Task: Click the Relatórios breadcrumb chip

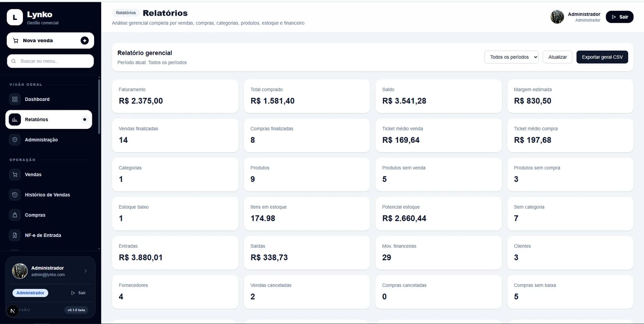Action: tap(126, 13)
